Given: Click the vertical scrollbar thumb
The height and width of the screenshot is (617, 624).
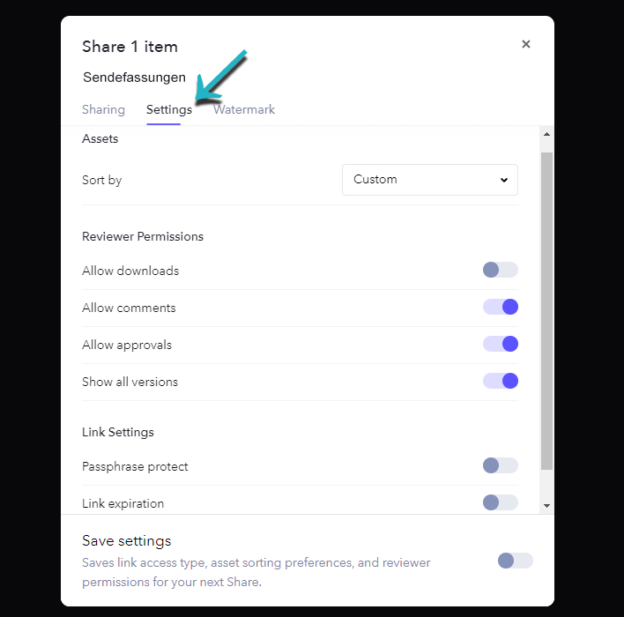Looking at the screenshot, I should click(x=546, y=310).
